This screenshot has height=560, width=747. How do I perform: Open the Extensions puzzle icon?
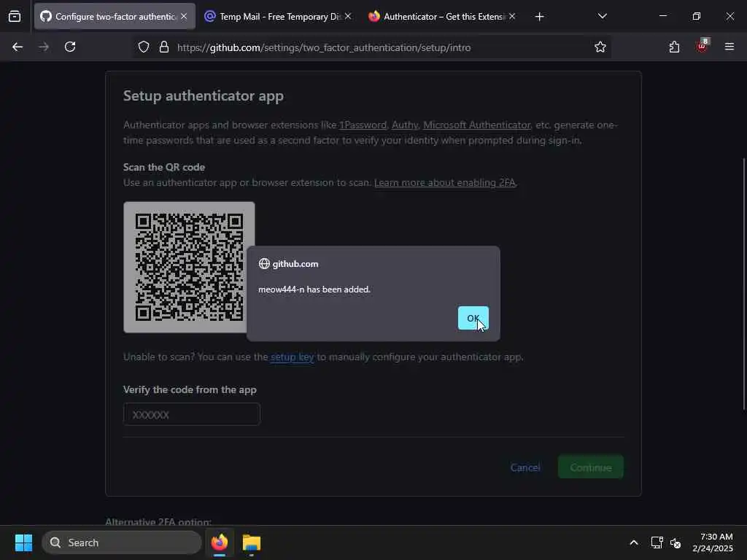tap(674, 47)
